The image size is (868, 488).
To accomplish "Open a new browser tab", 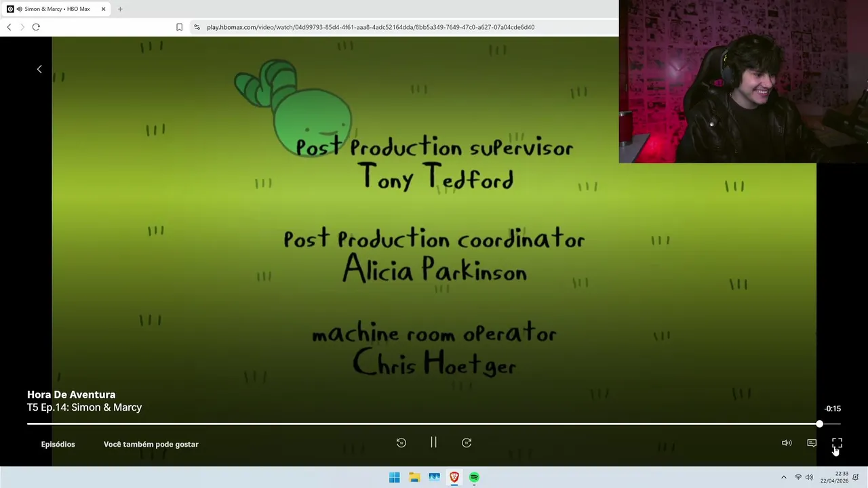I will (x=120, y=9).
